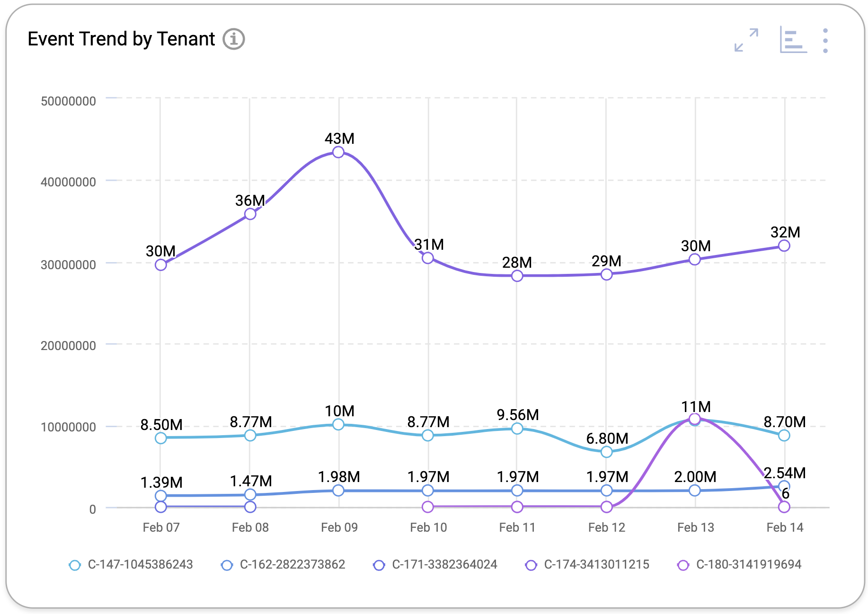The image size is (868, 614).
Task: Toggle legend series C-171-3382364024
Action: 435,565
